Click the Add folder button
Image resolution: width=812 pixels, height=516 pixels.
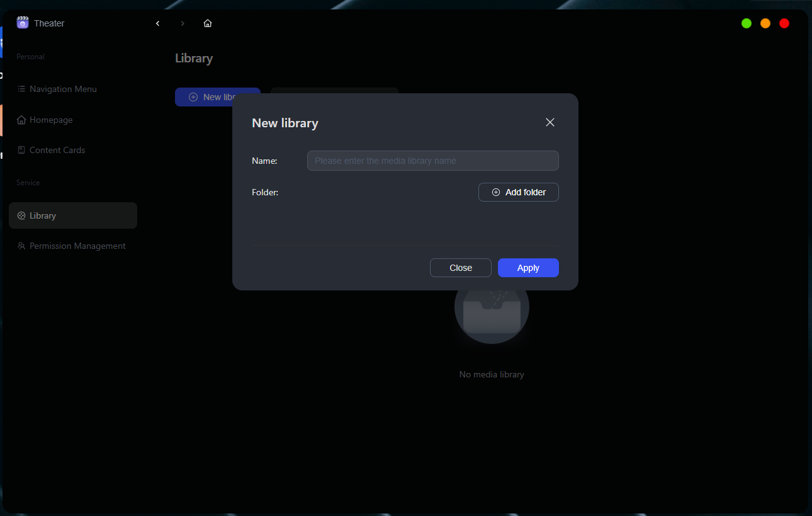[x=519, y=192]
